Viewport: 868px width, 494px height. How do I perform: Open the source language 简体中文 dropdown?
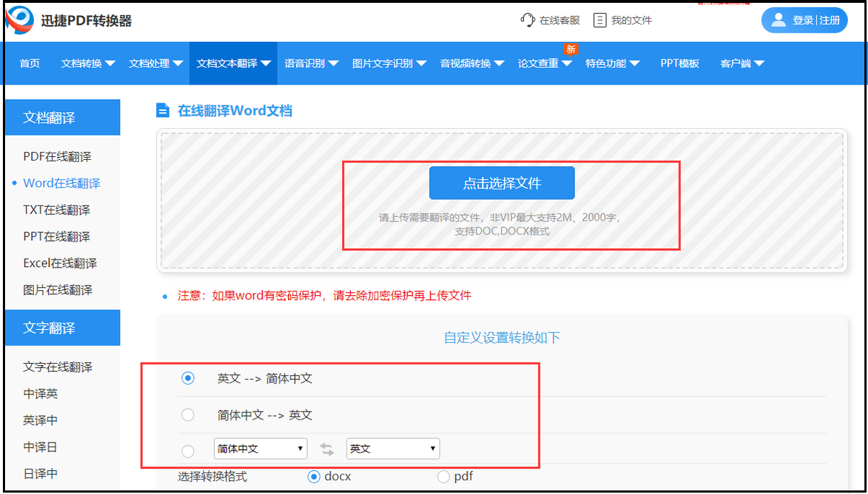point(260,448)
